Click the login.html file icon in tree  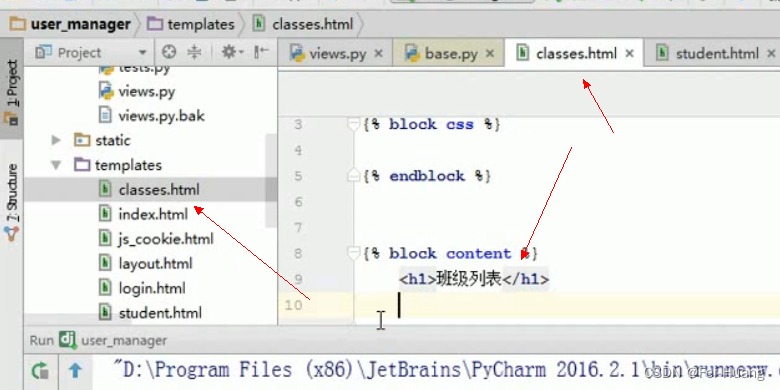click(x=105, y=288)
